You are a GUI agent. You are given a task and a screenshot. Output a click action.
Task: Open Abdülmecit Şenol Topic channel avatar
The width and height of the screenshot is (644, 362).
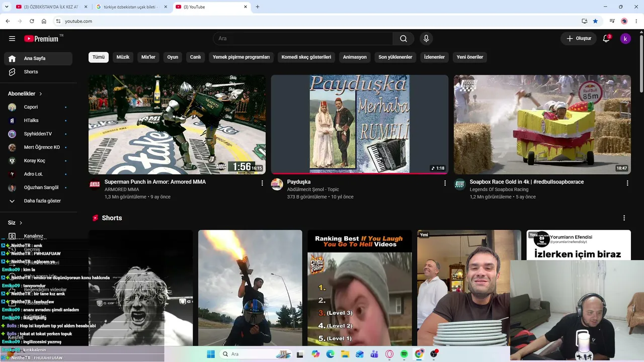coord(277,185)
